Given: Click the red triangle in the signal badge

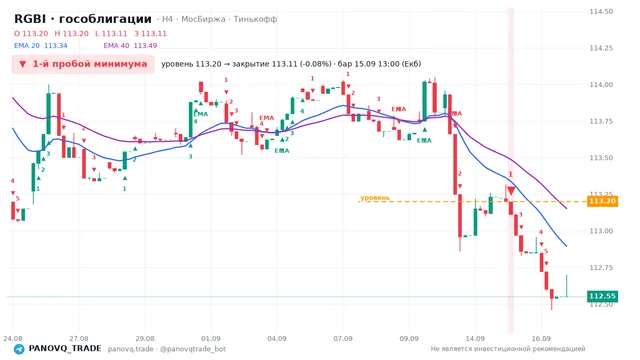Looking at the screenshot, I should [x=23, y=64].
